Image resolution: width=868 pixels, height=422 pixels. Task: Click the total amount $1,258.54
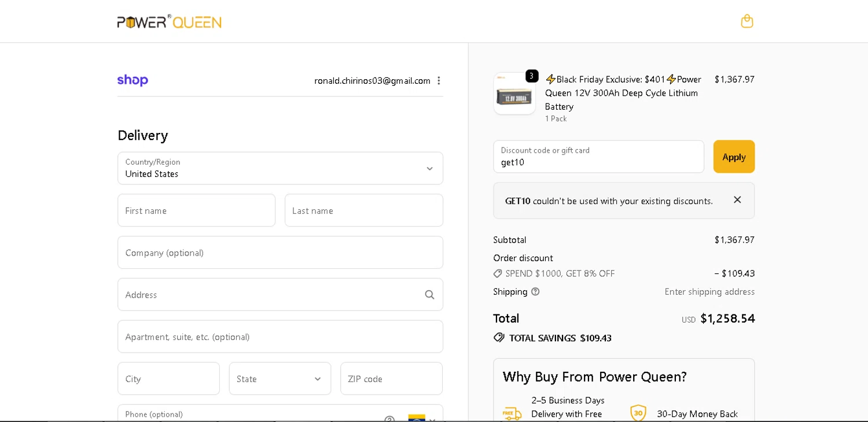pyautogui.click(x=727, y=319)
